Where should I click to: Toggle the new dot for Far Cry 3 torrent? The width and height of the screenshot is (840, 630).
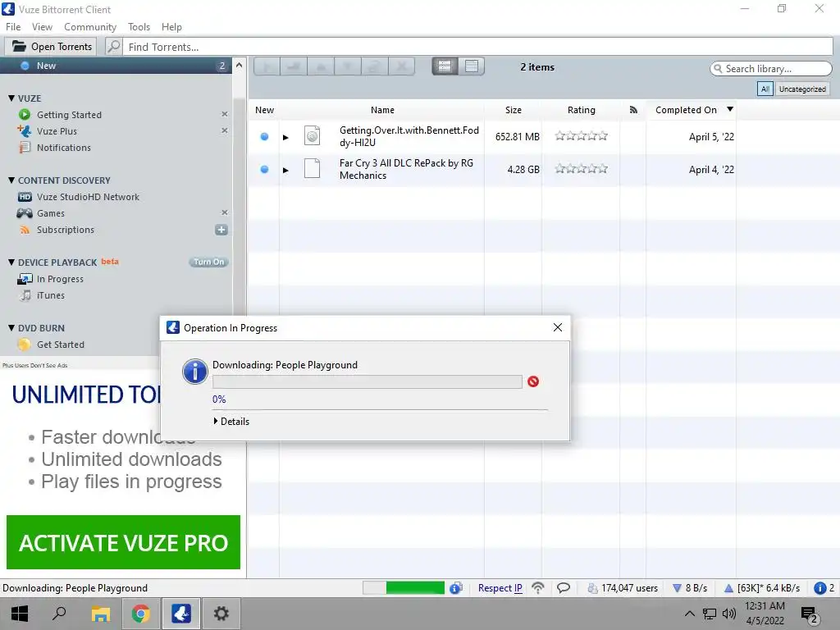tap(264, 169)
